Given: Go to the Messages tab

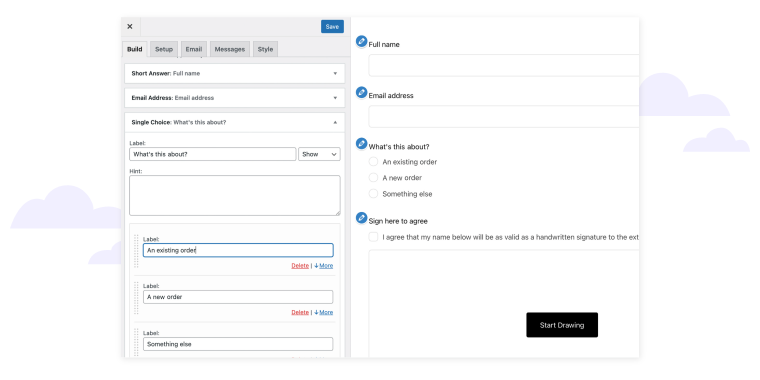Looking at the screenshot, I should click(230, 49).
